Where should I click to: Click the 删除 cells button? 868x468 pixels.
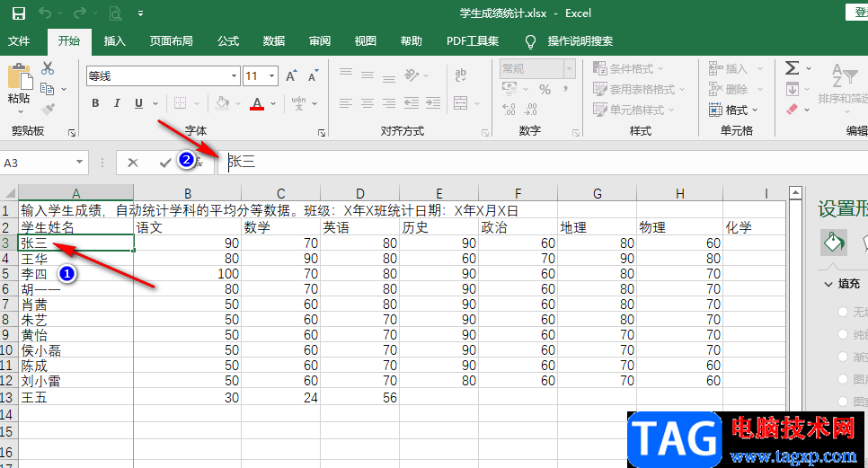(729, 89)
